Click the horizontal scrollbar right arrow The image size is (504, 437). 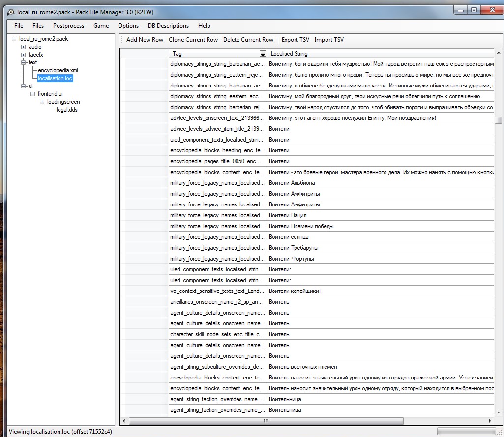490,421
